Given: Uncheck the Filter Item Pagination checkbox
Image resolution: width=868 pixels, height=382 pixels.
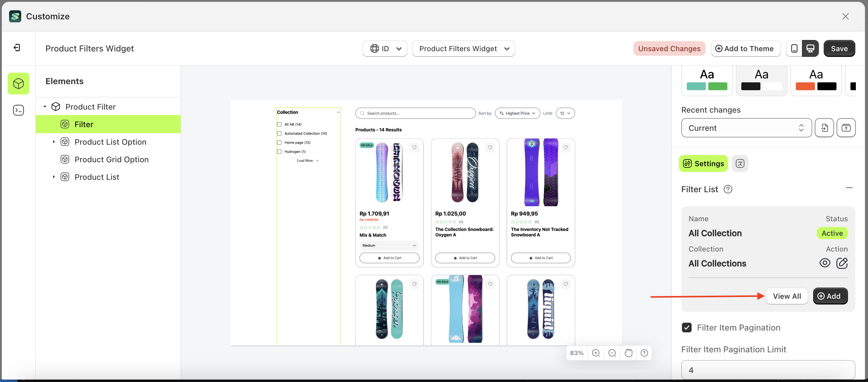Looking at the screenshot, I should pyautogui.click(x=686, y=327).
